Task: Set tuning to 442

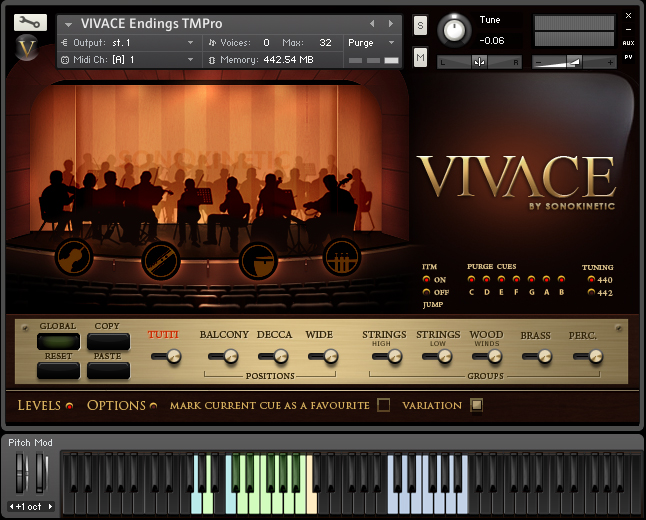Action: (x=591, y=293)
